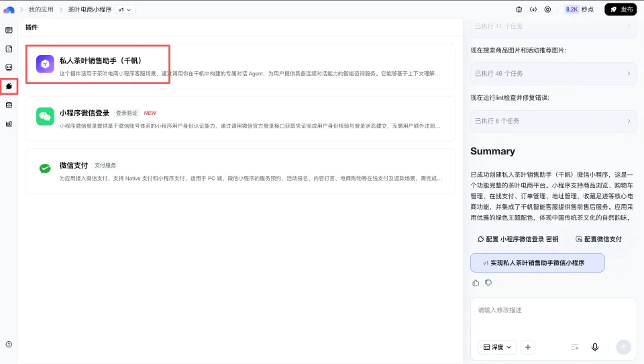Open the first sidebar page layout icon
The image size is (644, 364).
coord(9,30)
